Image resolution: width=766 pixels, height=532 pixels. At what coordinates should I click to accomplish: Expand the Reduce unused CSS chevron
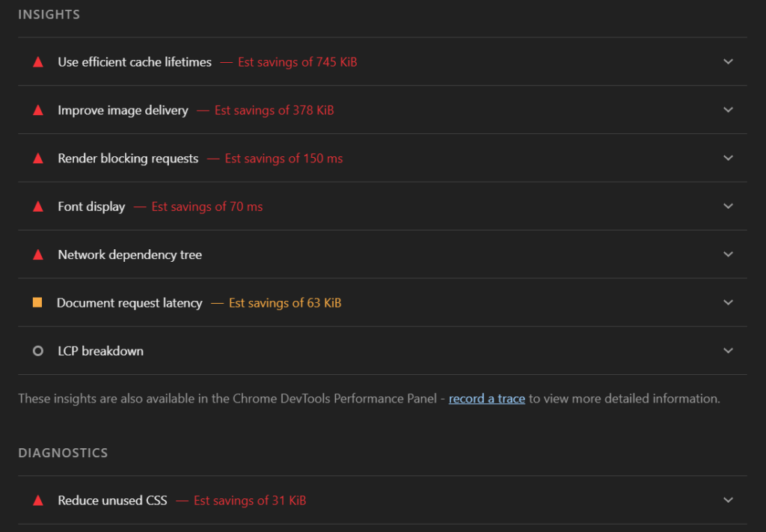point(729,501)
